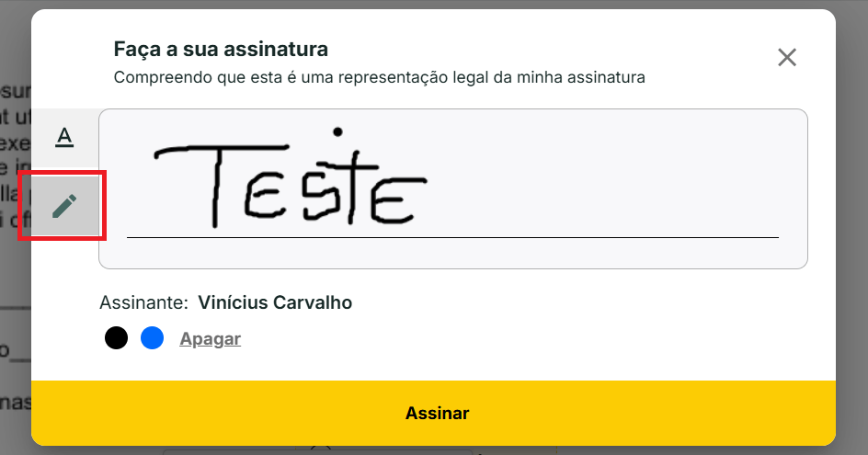Switch to typed text signature mode
This screenshot has height=455, width=868.
pyautogui.click(x=63, y=138)
